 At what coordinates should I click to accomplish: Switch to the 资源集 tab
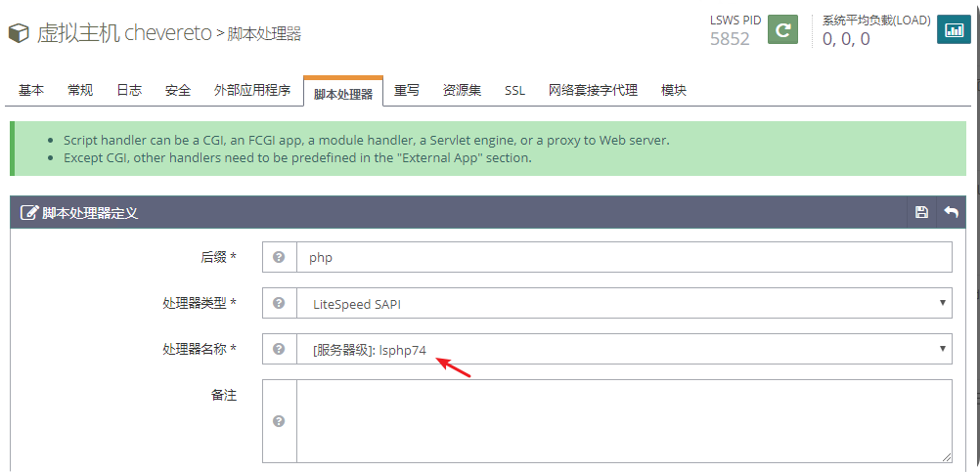[462, 91]
